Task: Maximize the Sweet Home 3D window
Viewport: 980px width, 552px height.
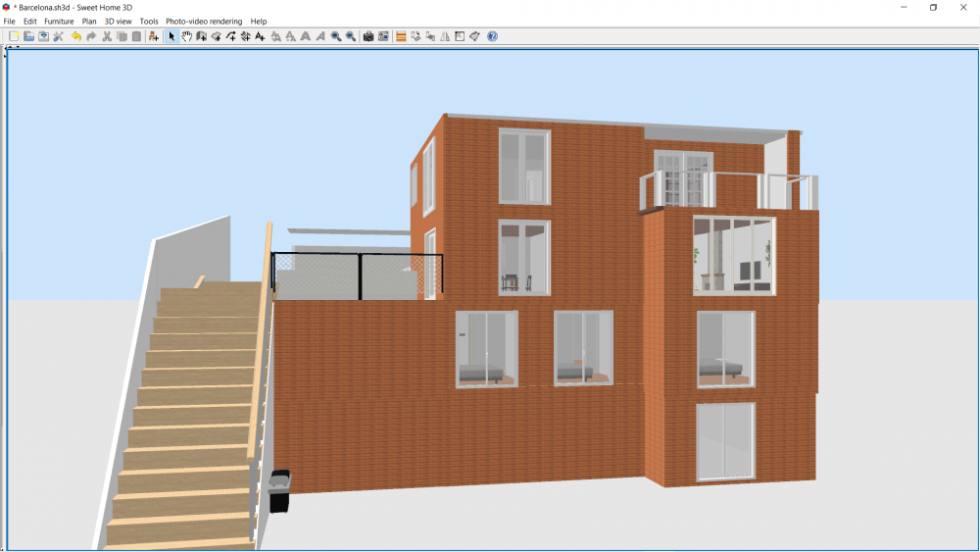Action: tap(933, 7)
